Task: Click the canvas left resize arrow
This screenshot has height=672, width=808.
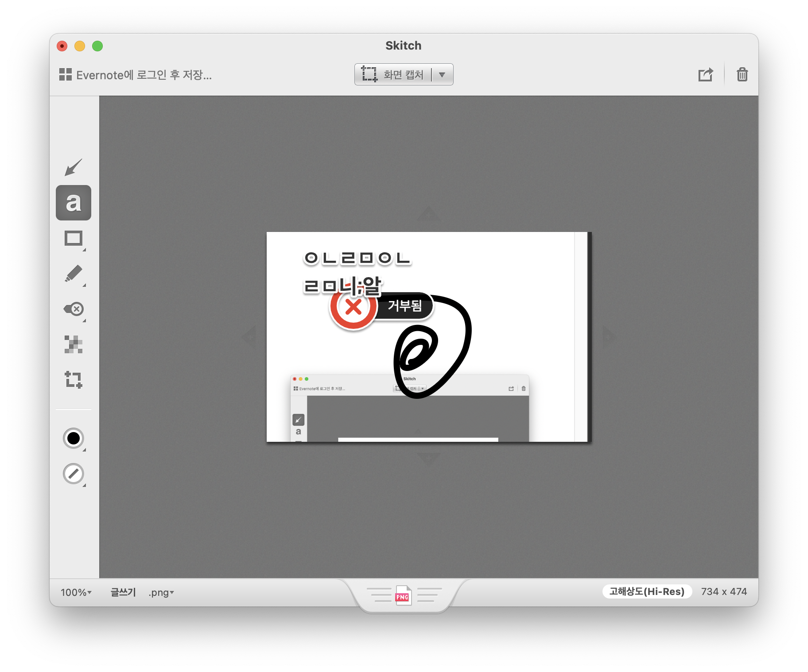Action: coord(249,337)
